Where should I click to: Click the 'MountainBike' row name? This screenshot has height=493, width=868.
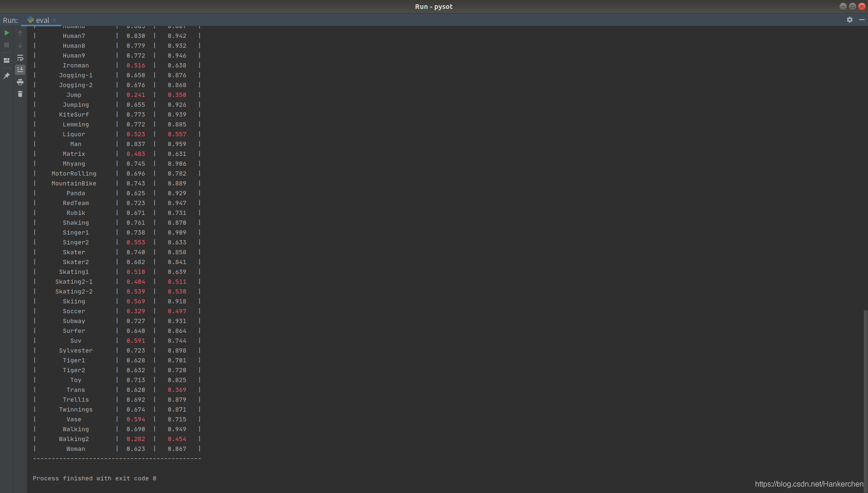pyautogui.click(x=74, y=184)
